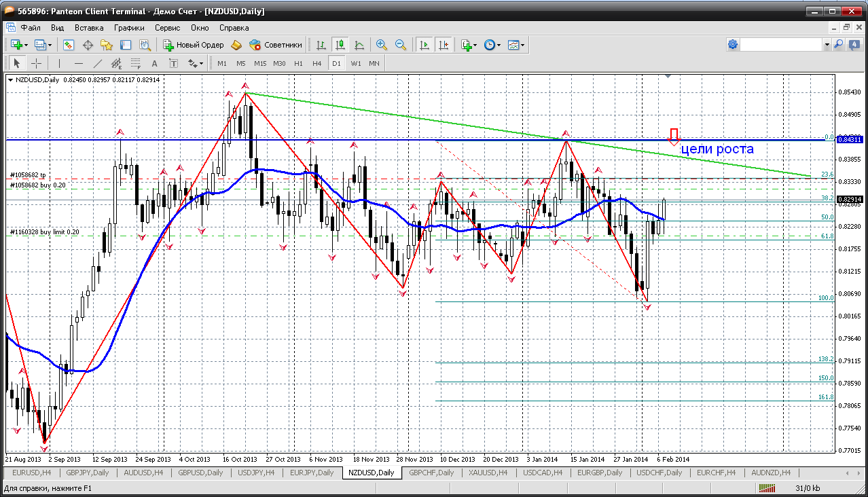Zoom in on the chart
This screenshot has height=497, width=868.
coord(382,45)
